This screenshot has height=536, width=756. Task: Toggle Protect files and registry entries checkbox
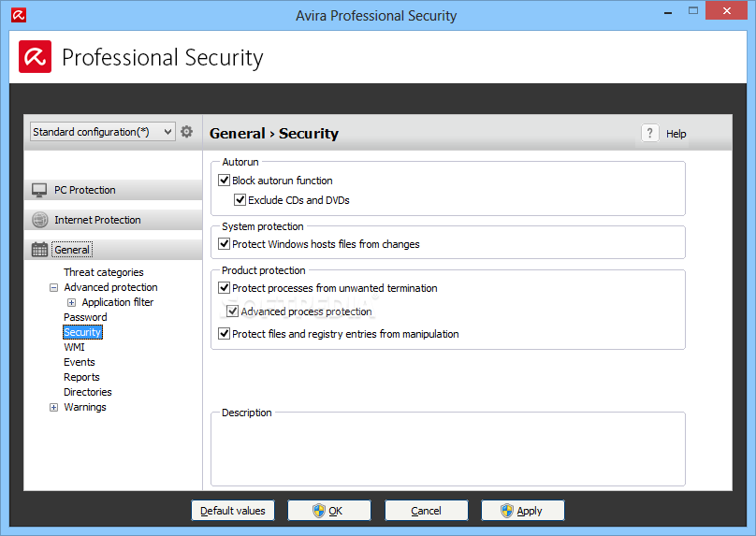point(224,334)
